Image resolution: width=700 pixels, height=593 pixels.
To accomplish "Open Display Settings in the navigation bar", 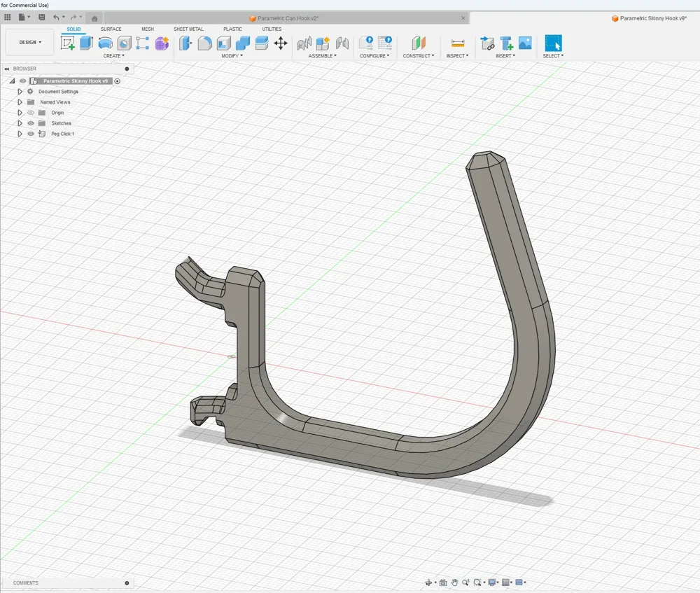I will (x=491, y=582).
